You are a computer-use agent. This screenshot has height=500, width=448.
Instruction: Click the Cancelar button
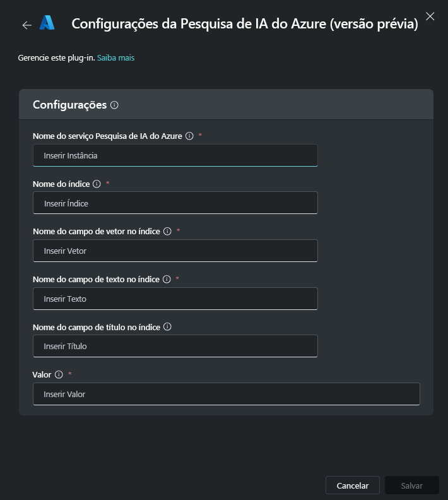point(353,485)
